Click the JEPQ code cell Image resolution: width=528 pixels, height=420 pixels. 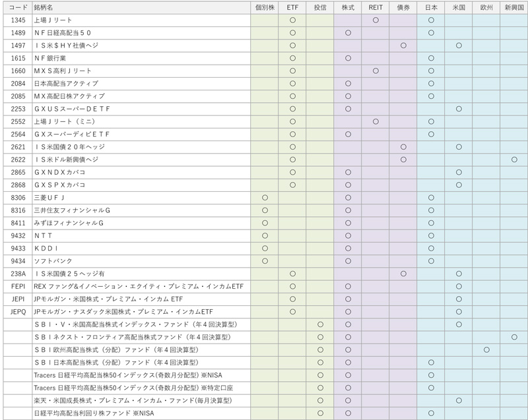18,311
